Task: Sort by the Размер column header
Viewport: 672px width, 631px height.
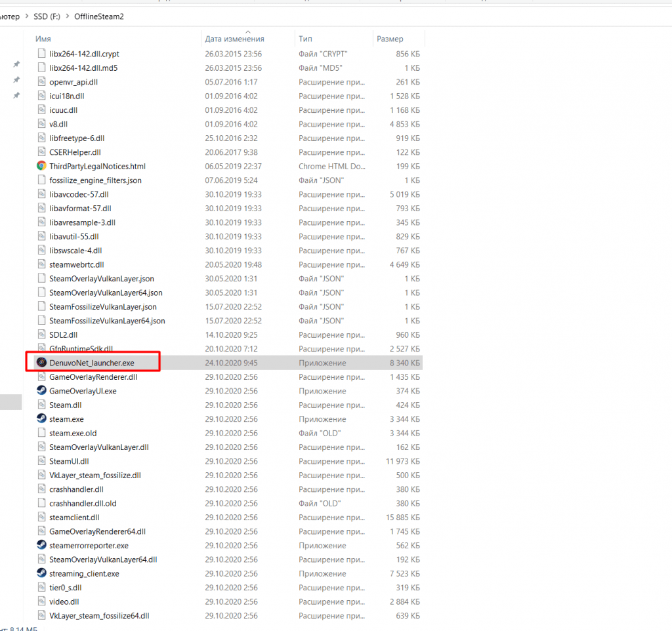Action: tap(390, 39)
